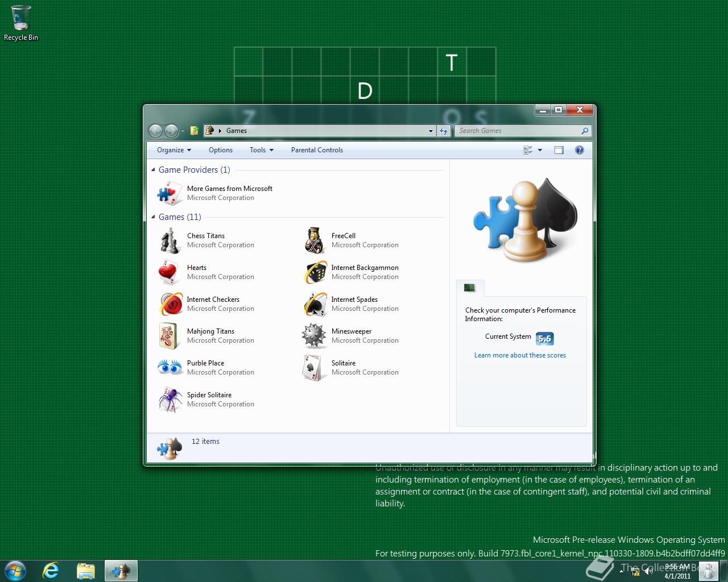
Task: Open the address bar history dropdown
Action: tap(431, 131)
